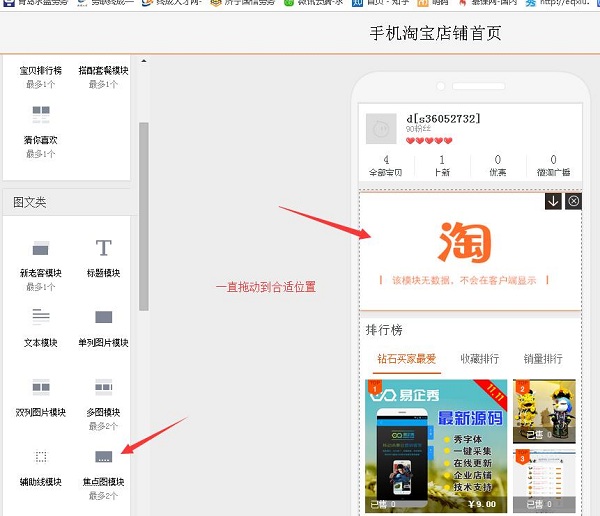
Task: Click scrollbar up arrow in module panel
Action: [x=144, y=61]
